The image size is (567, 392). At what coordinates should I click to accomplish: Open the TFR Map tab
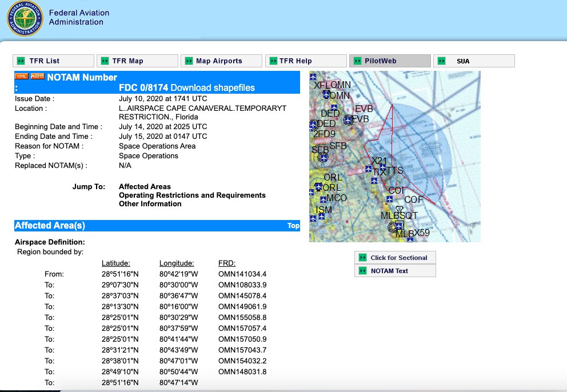[x=137, y=61]
